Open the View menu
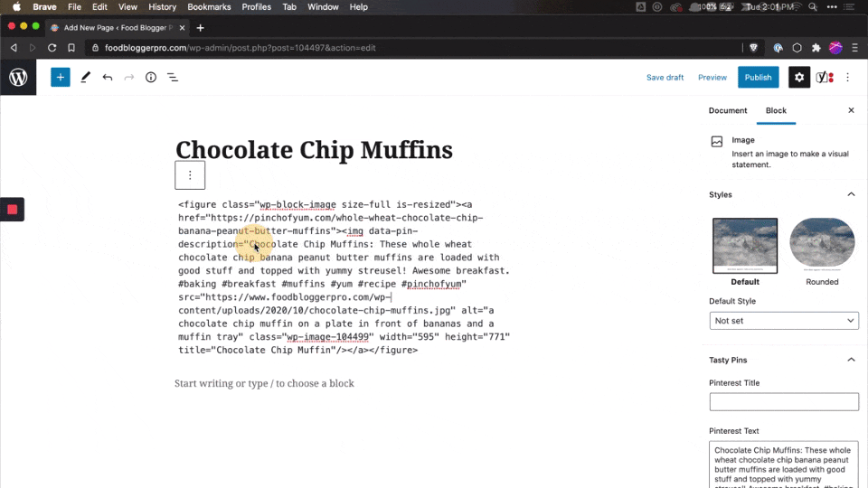Viewport: 868px width, 488px height. click(x=127, y=7)
